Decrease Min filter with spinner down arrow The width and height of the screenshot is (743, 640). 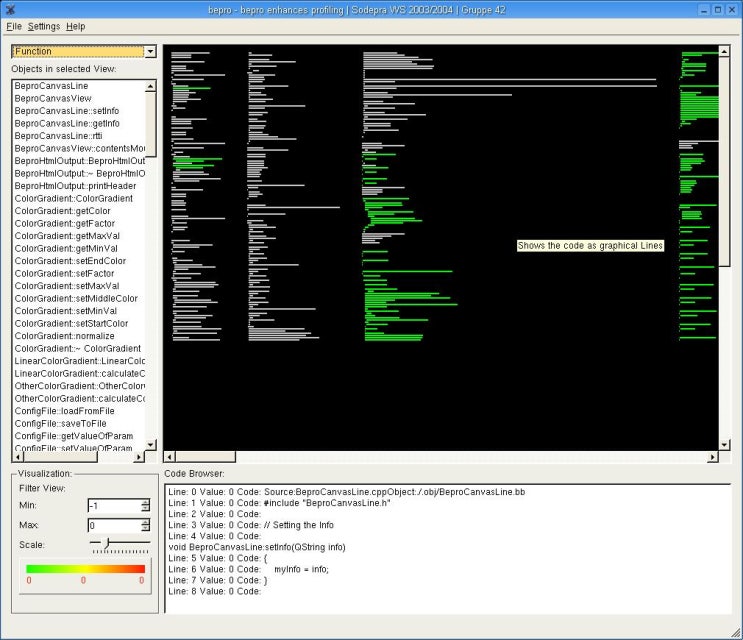click(x=145, y=509)
